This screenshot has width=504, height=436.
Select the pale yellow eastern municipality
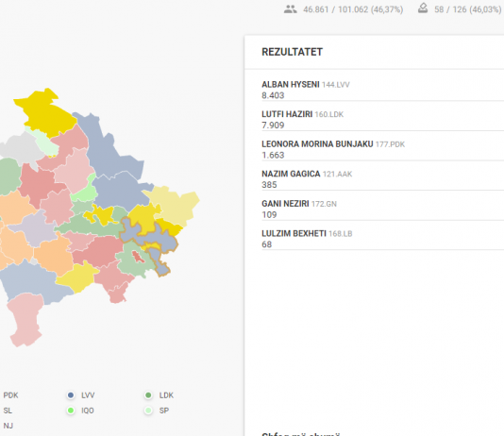176,204
